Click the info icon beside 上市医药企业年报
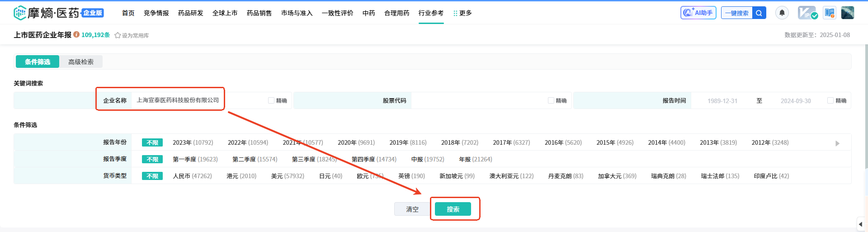This screenshot has width=868, height=232. pyautogui.click(x=76, y=34)
